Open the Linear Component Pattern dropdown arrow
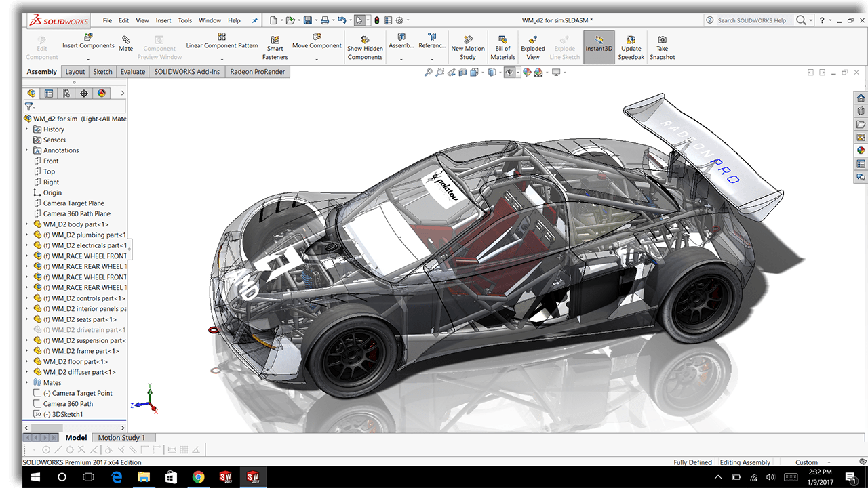 tap(222, 60)
